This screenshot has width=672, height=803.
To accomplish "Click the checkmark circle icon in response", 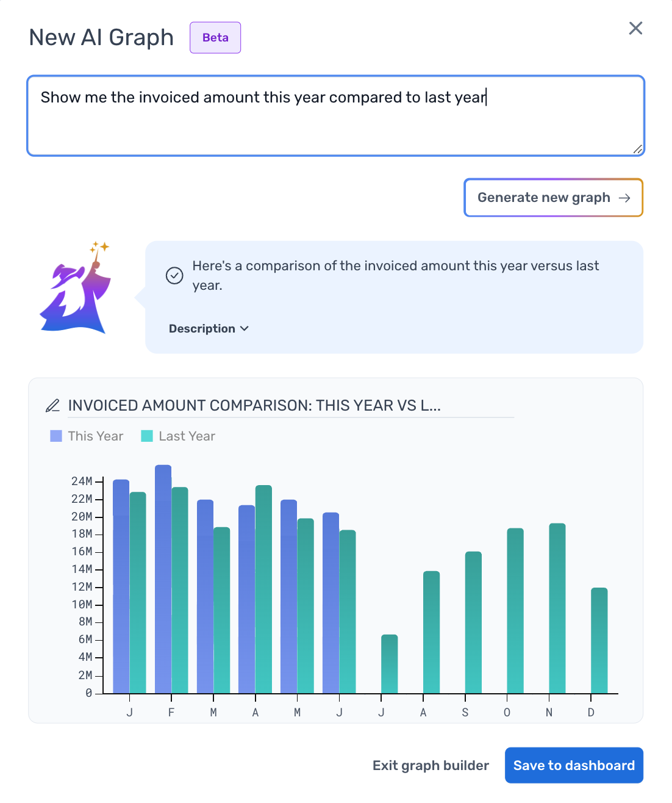I will [174, 276].
